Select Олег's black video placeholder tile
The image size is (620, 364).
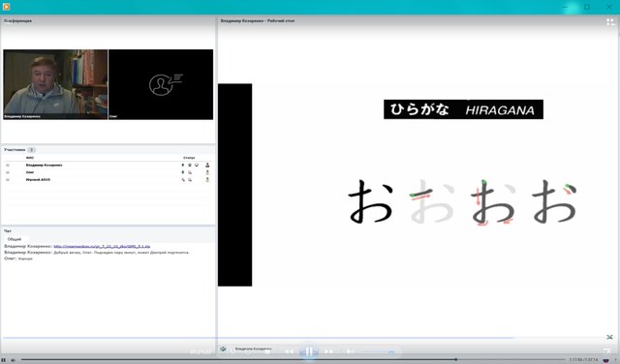coord(161,84)
